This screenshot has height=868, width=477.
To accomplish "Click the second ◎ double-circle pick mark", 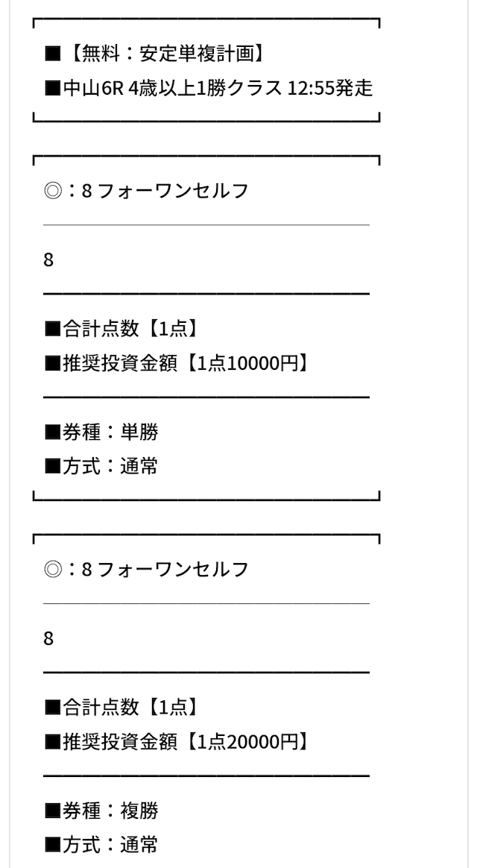I will coord(53,570).
